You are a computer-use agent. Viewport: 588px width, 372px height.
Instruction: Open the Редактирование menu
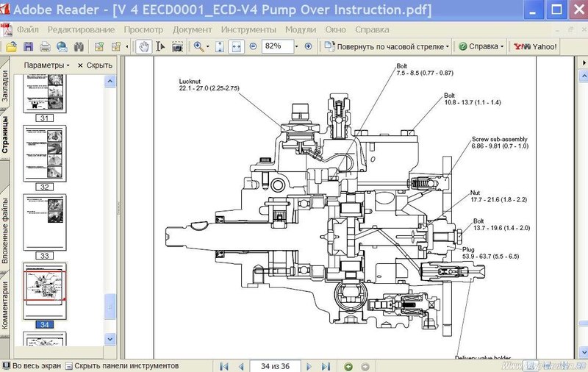click(81, 29)
